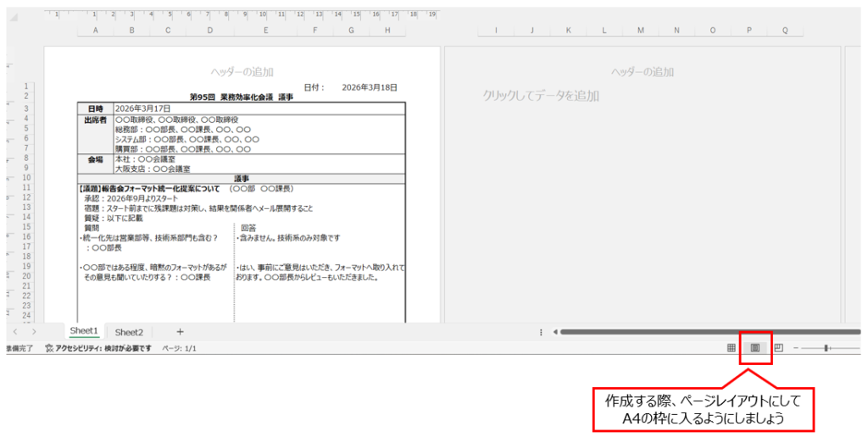The height and width of the screenshot is (437, 868).
Task: Click 'ヘッダーの追加' on the first page
Action: point(242,73)
